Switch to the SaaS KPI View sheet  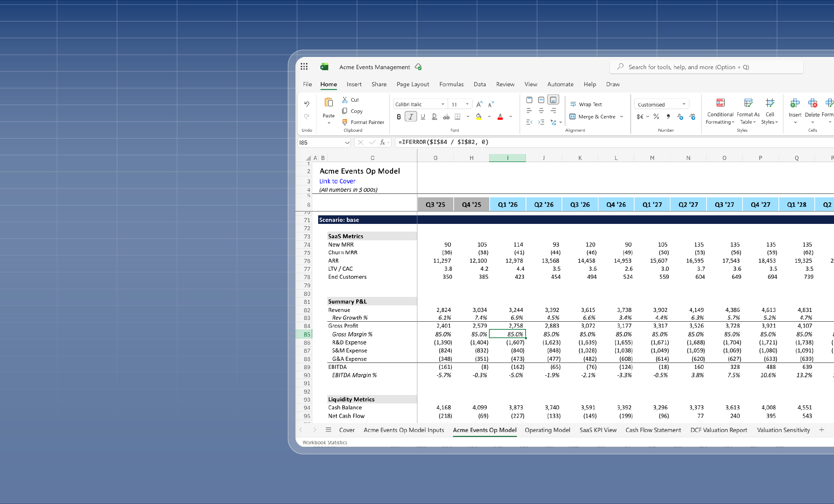[x=598, y=430]
